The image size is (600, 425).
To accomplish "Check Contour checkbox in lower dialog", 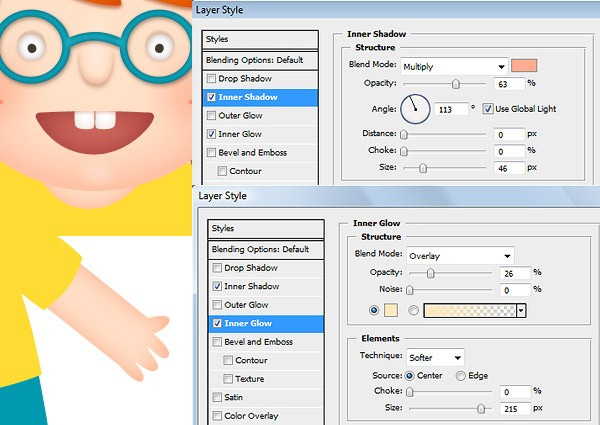I will tap(228, 360).
